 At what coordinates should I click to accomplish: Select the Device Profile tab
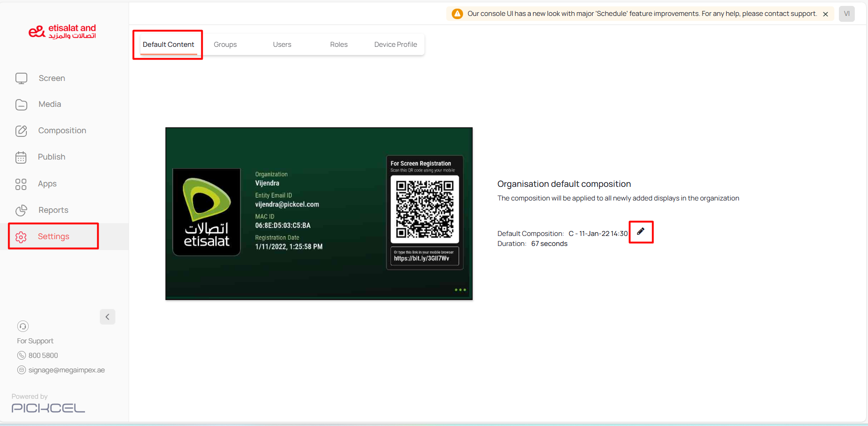395,45
